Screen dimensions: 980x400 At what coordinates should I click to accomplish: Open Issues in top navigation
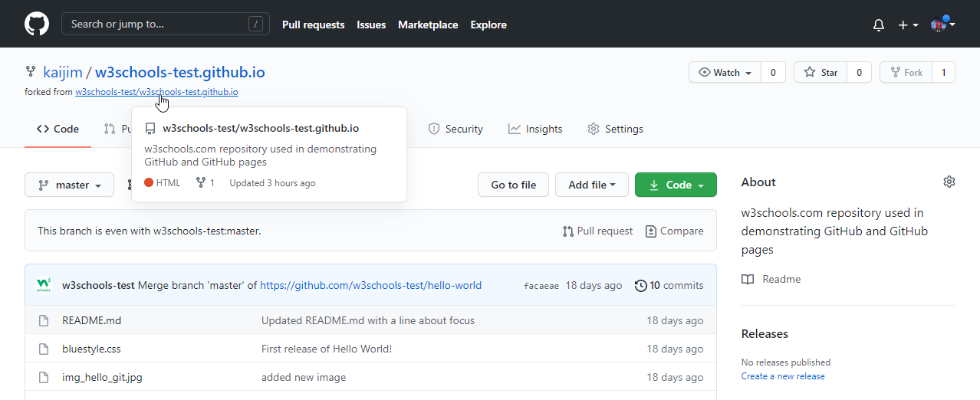371,25
